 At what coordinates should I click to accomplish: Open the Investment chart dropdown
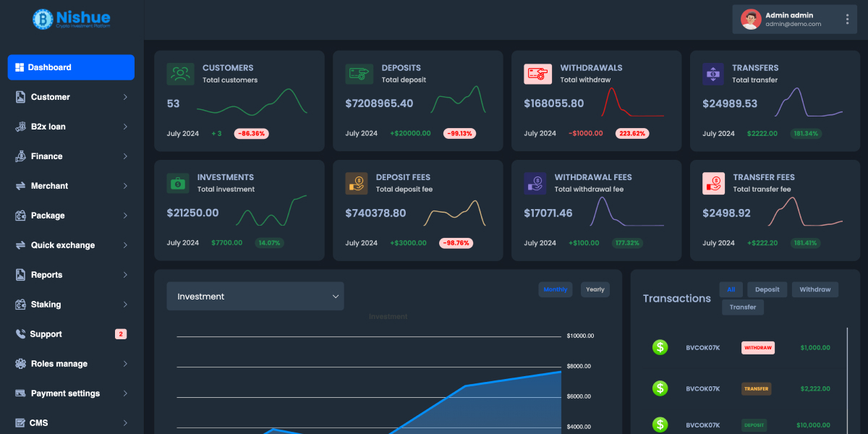point(255,297)
